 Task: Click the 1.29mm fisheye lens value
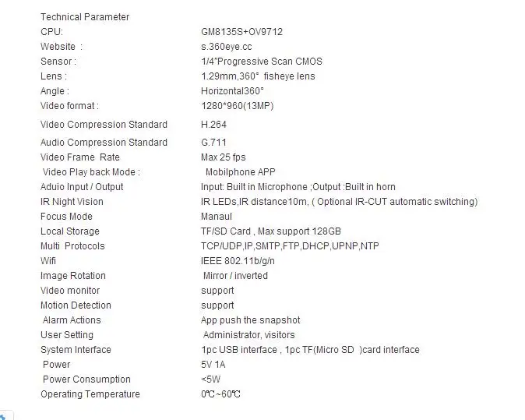258,76
